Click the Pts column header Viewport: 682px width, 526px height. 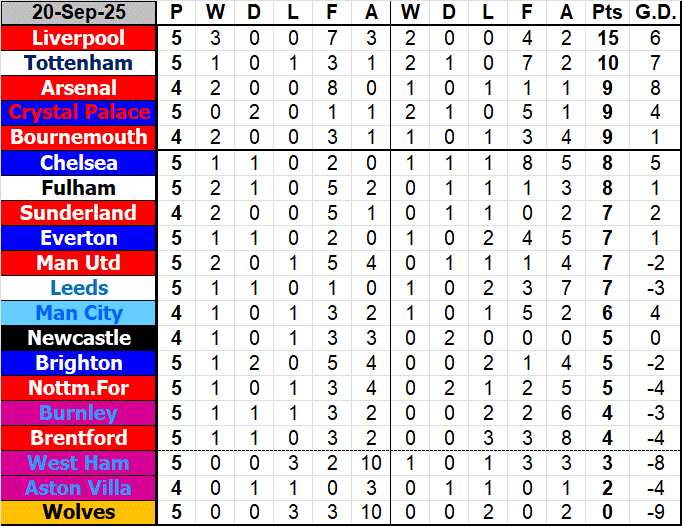[605, 13]
